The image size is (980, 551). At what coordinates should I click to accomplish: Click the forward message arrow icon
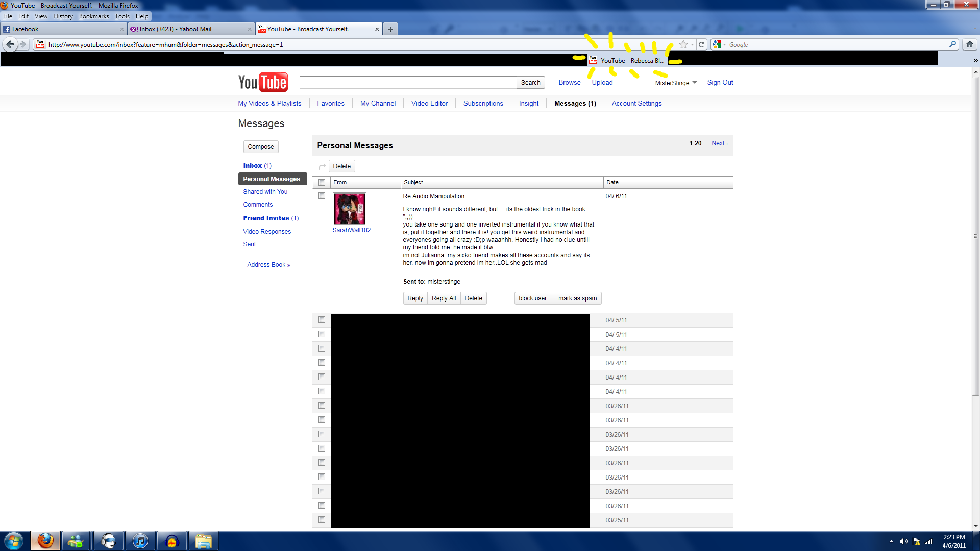pos(322,166)
